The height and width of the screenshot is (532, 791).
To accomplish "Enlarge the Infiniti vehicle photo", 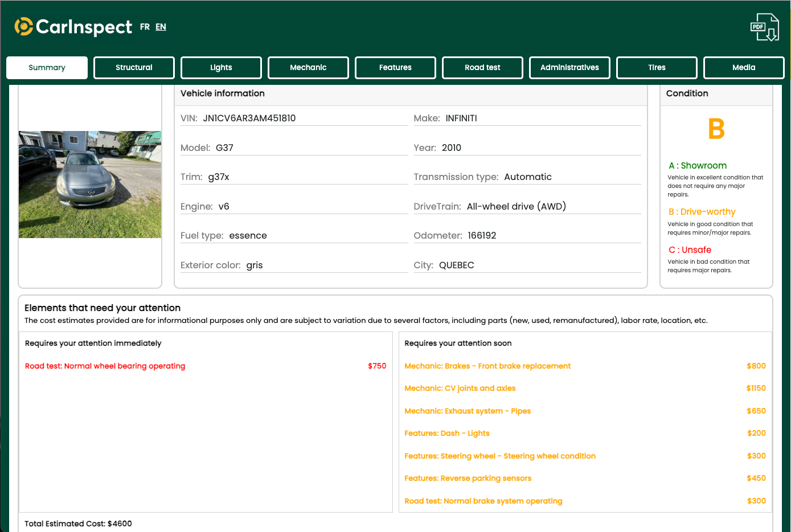I will click(x=90, y=185).
